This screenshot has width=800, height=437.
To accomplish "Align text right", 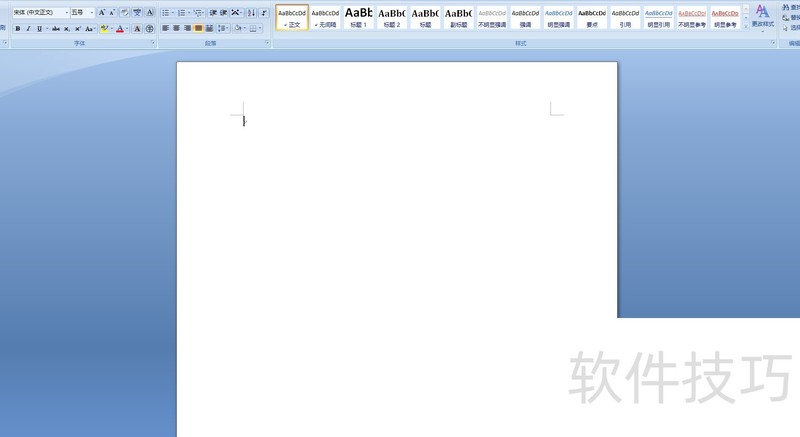I will [187, 29].
